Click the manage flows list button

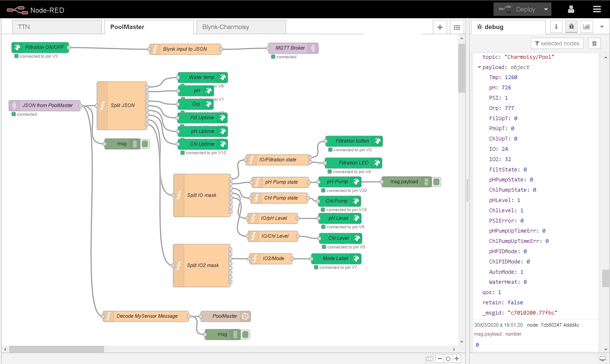pyautogui.click(x=457, y=26)
